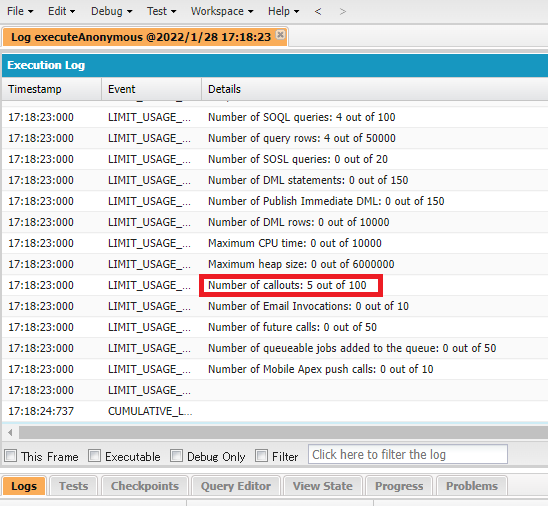The image size is (548, 506).
Task: Open the Help menu
Action: point(283,11)
